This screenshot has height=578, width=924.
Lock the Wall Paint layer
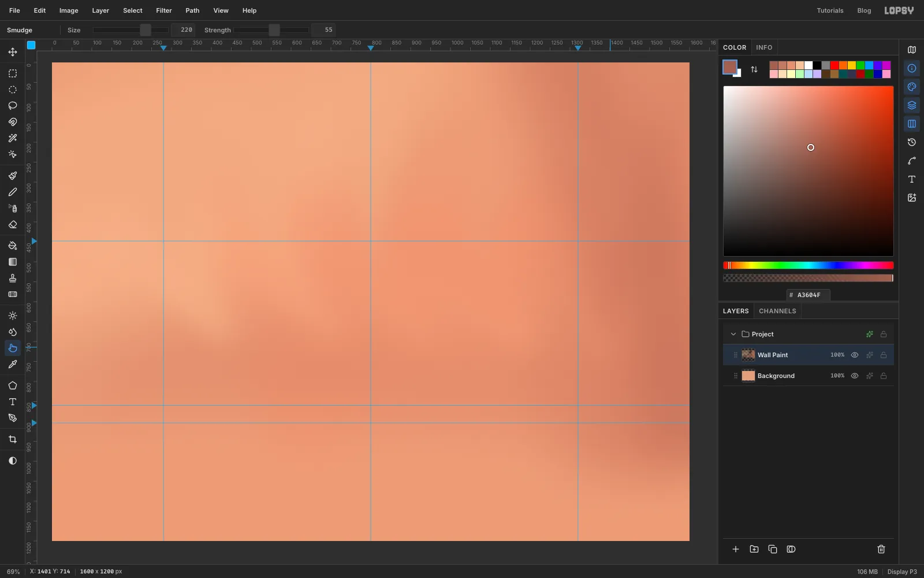point(884,355)
